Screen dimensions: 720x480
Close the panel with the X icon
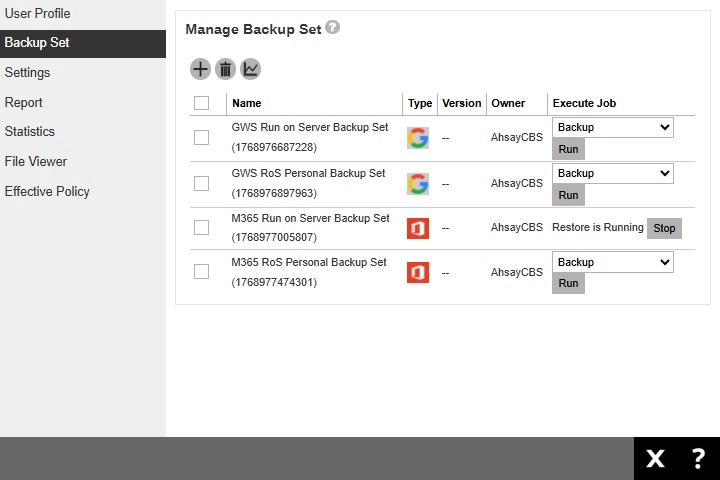click(655, 458)
